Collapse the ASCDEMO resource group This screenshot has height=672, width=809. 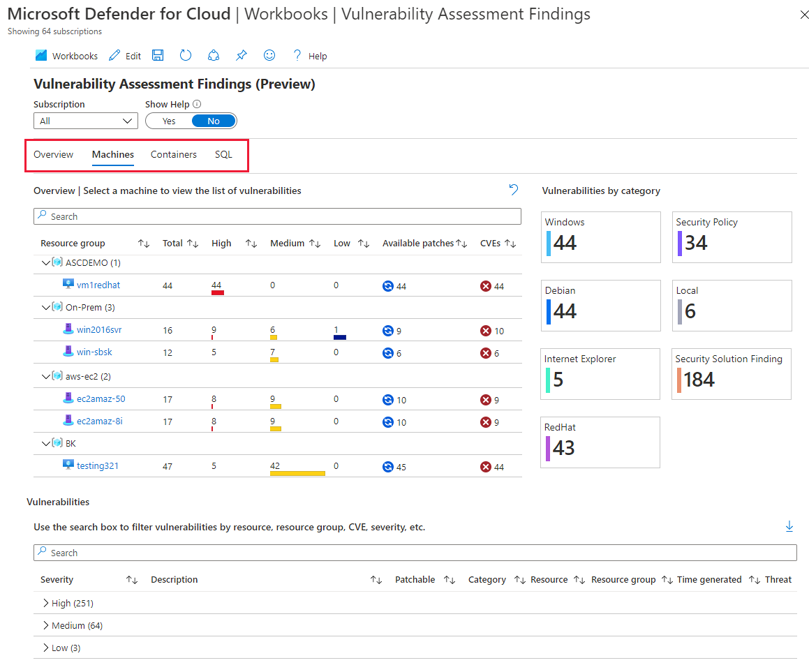(45, 262)
